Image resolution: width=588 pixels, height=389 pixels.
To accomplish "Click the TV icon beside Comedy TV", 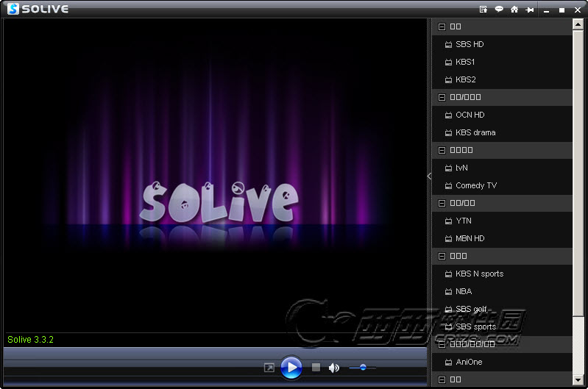I will point(448,185).
